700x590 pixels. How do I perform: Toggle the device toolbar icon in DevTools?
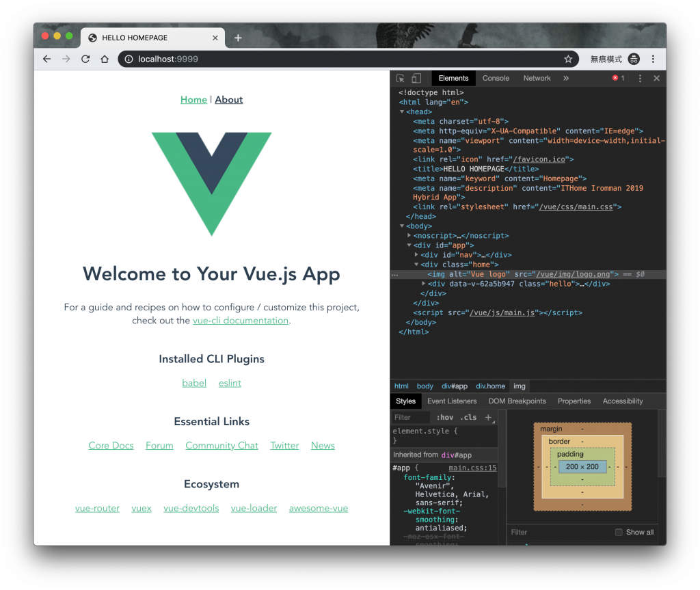click(416, 78)
